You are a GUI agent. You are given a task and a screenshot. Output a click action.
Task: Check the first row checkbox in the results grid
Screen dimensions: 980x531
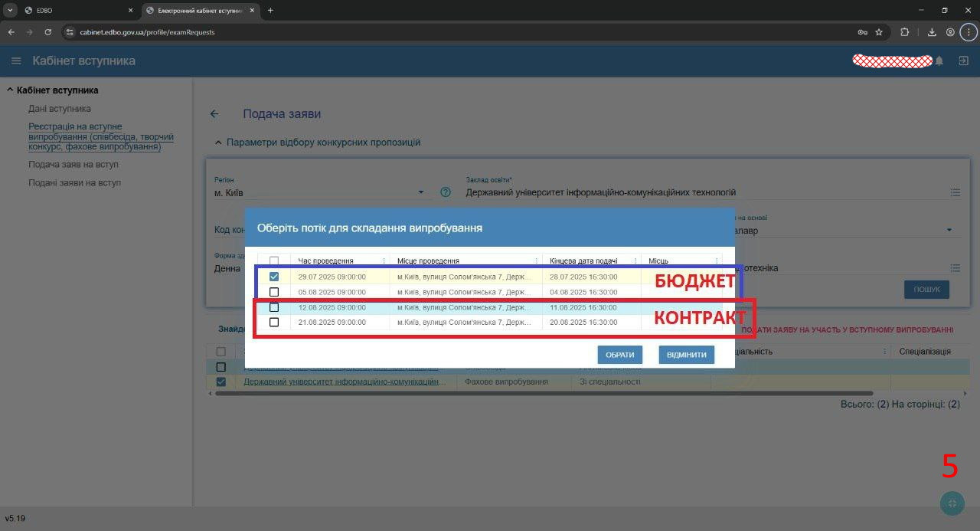coord(221,367)
